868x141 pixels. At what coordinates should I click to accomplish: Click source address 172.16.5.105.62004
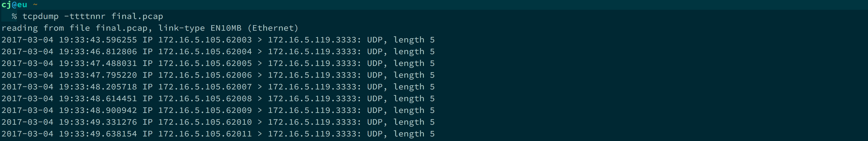click(205, 52)
